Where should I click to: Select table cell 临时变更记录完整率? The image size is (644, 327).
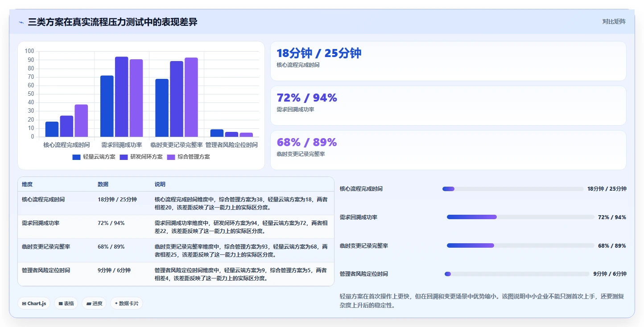coord(46,247)
